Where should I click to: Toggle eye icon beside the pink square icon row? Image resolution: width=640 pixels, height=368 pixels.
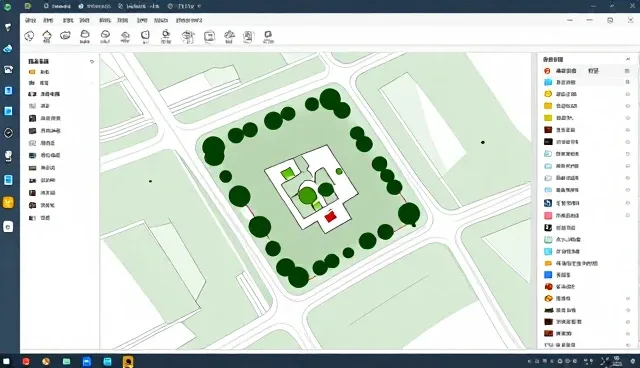coord(628,215)
